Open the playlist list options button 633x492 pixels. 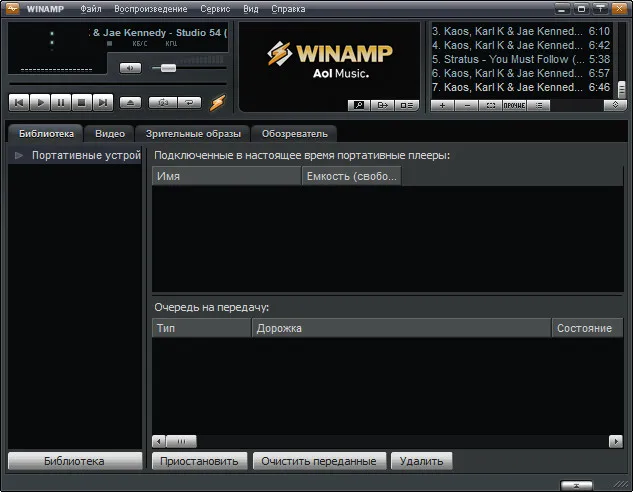tap(539, 105)
